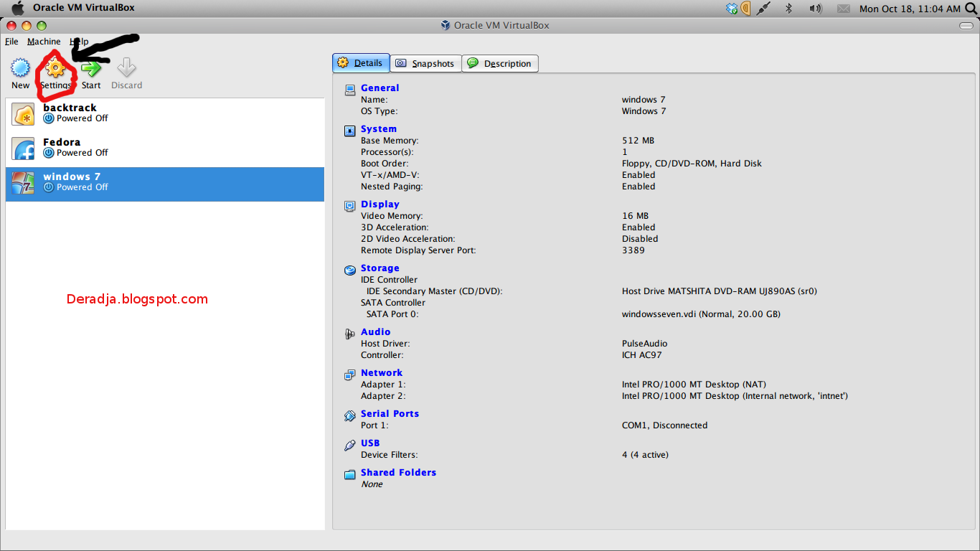Select the "Fedora" virtual machine name

[62, 142]
